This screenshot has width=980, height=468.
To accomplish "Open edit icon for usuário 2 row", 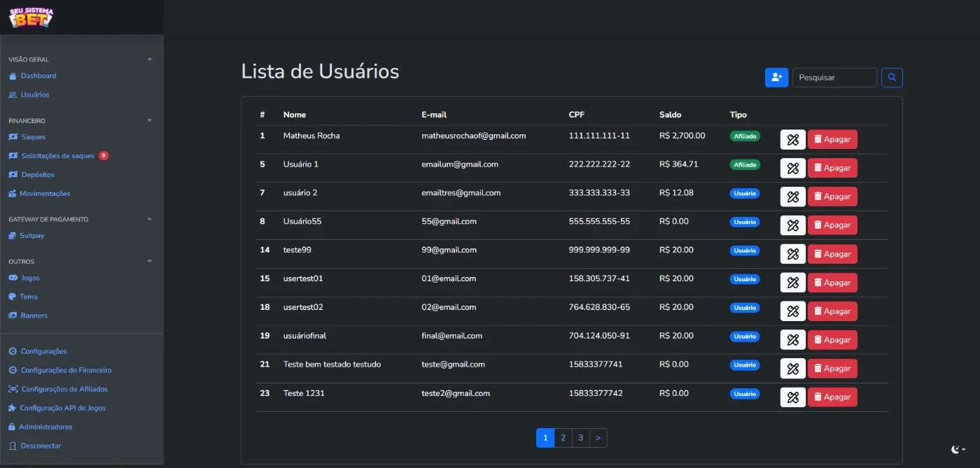I will click(793, 197).
